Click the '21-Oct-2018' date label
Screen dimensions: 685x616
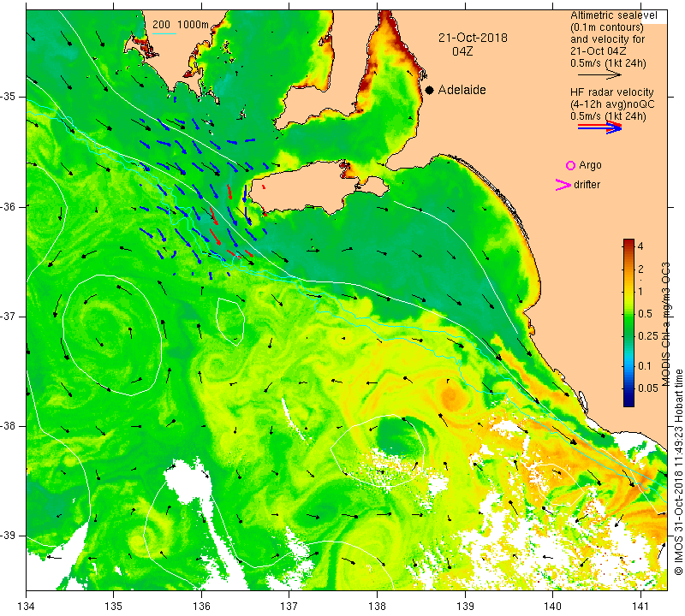click(473, 38)
